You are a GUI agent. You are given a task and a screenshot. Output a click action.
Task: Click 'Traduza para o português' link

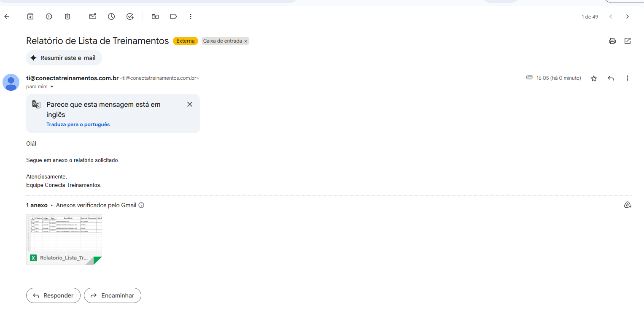point(78,124)
